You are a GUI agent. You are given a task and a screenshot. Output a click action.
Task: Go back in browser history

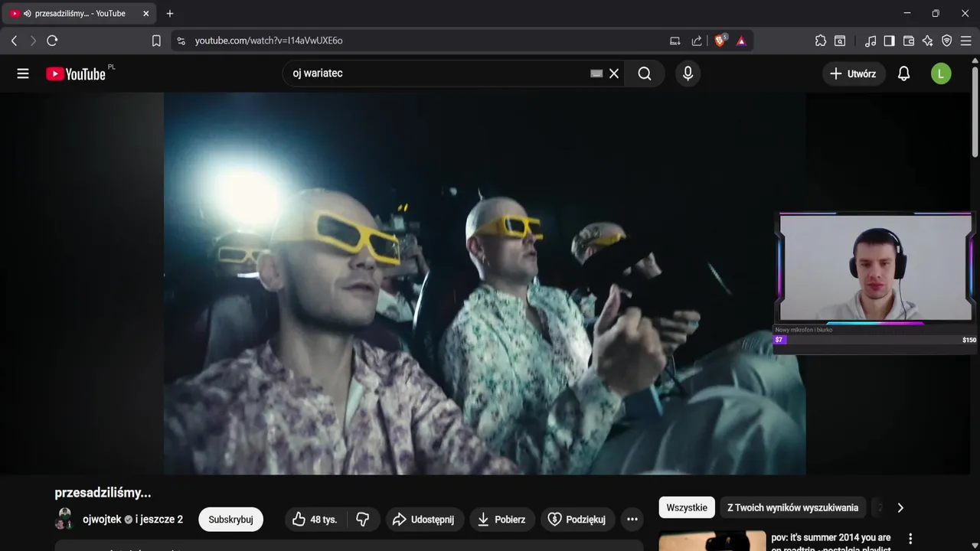[14, 41]
